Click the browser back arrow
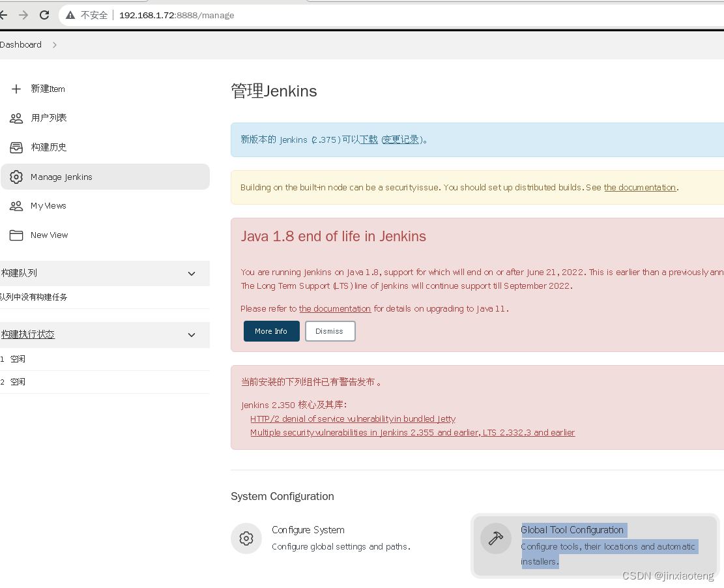The width and height of the screenshot is (724, 588). [x=3, y=15]
